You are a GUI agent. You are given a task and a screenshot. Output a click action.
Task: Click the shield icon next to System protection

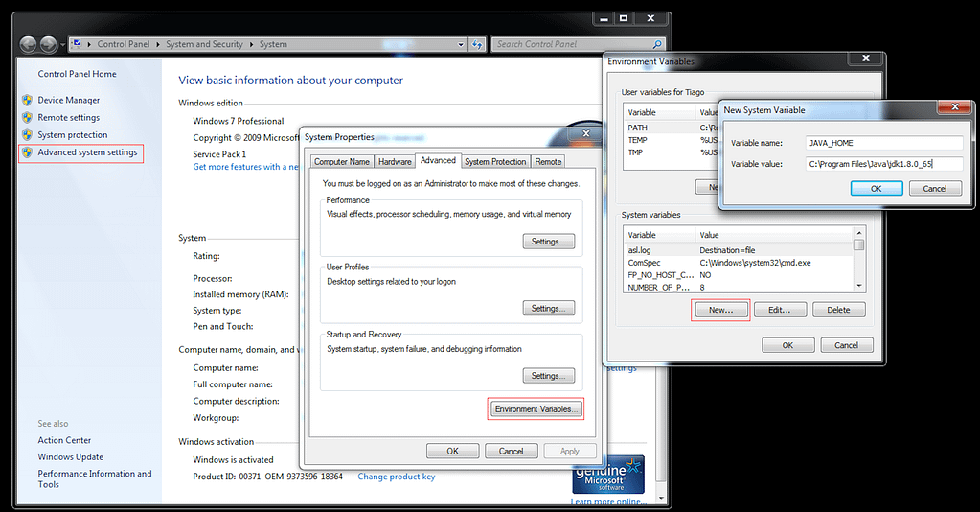pyautogui.click(x=27, y=134)
